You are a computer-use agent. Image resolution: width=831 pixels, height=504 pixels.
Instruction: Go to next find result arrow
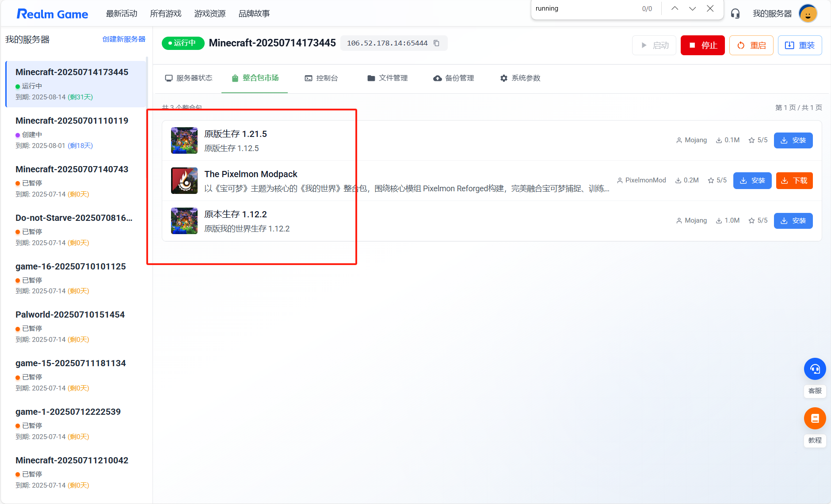pos(692,8)
